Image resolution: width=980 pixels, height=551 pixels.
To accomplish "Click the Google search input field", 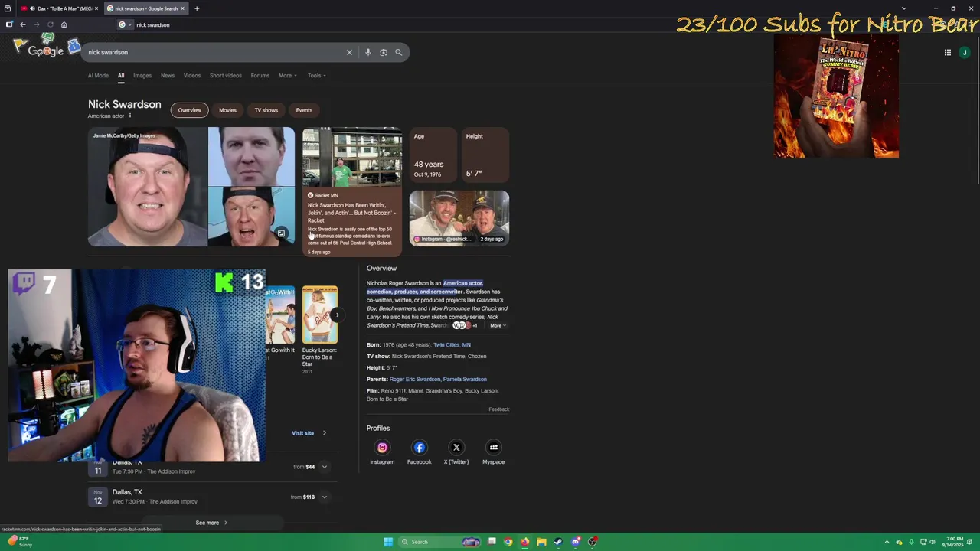I will [x=214, y=52].
